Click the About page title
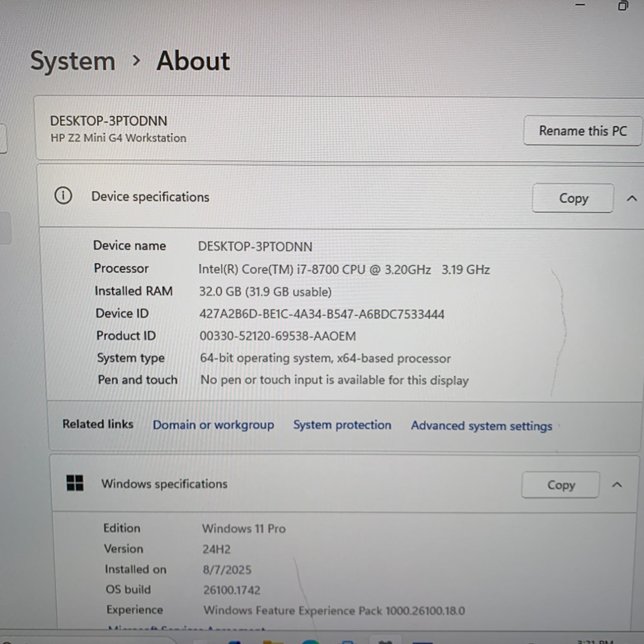Screen dimensions: 644x644 click(x=193, y=61)
